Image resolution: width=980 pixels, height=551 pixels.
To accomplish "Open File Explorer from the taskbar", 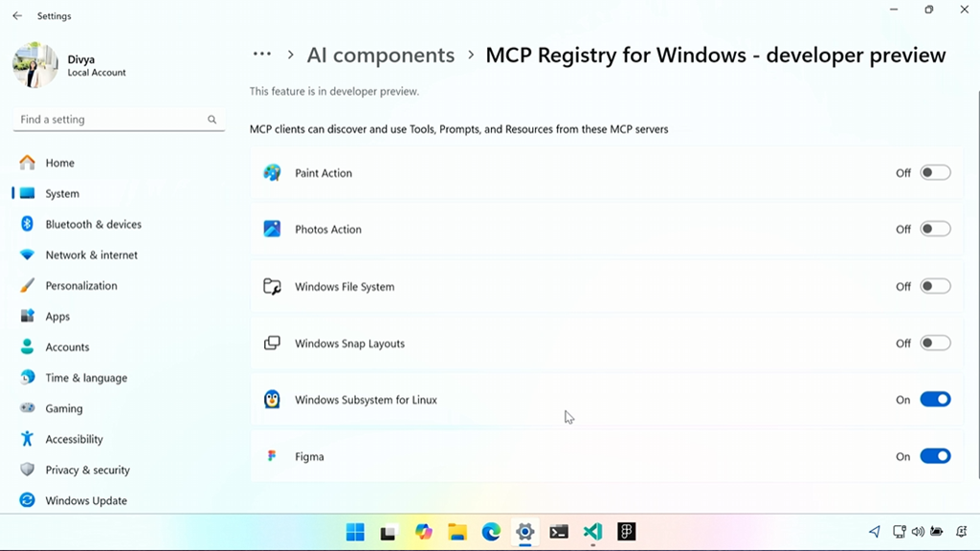I will tap(457, 532).
